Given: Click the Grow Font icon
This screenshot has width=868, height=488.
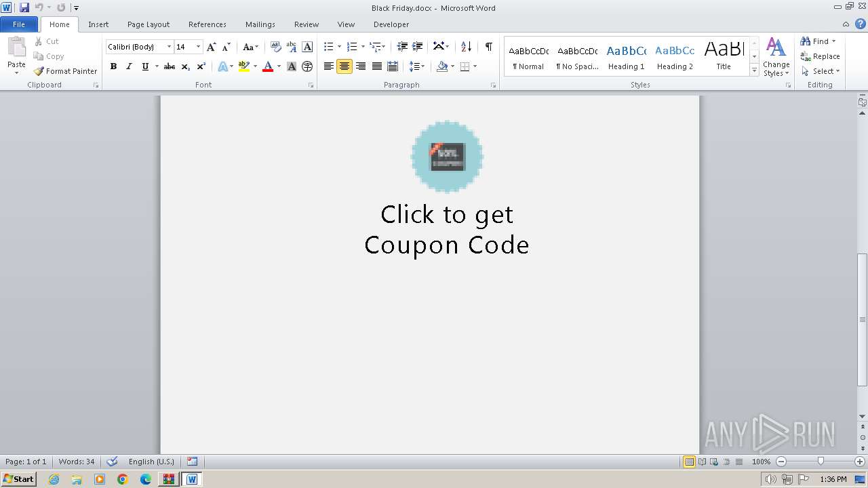Looking at the screenshot, I should click(x=211, y=47).
